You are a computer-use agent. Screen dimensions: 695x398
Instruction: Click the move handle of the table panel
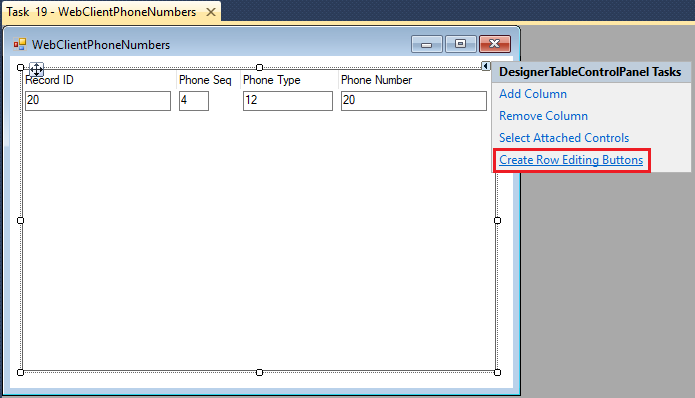[x=36, y=70]
